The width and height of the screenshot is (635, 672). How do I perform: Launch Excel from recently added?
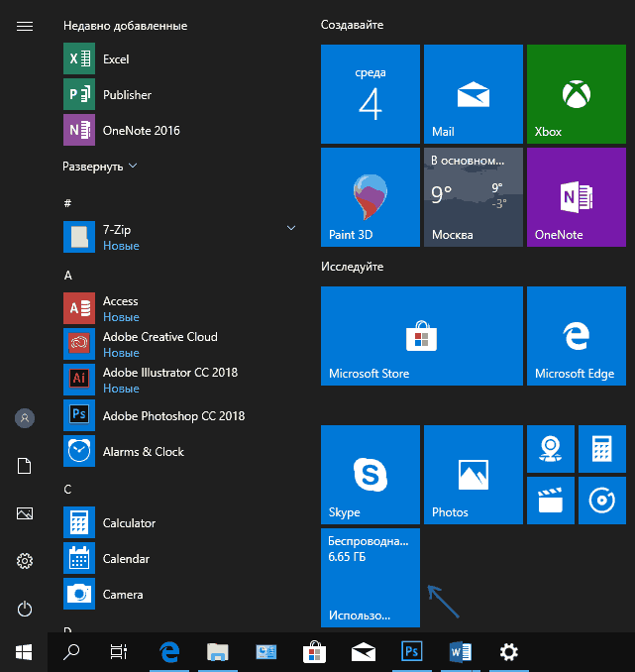click(180, 58)
